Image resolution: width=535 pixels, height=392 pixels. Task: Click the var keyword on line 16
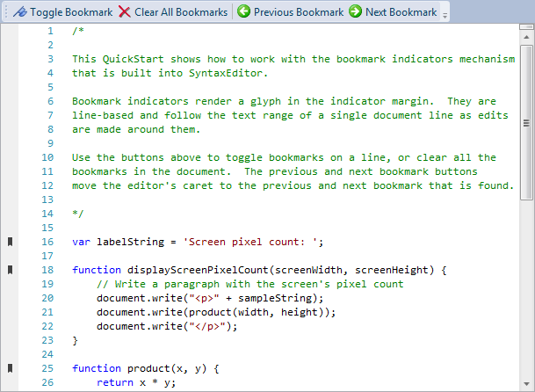click(x=81, y=242)
